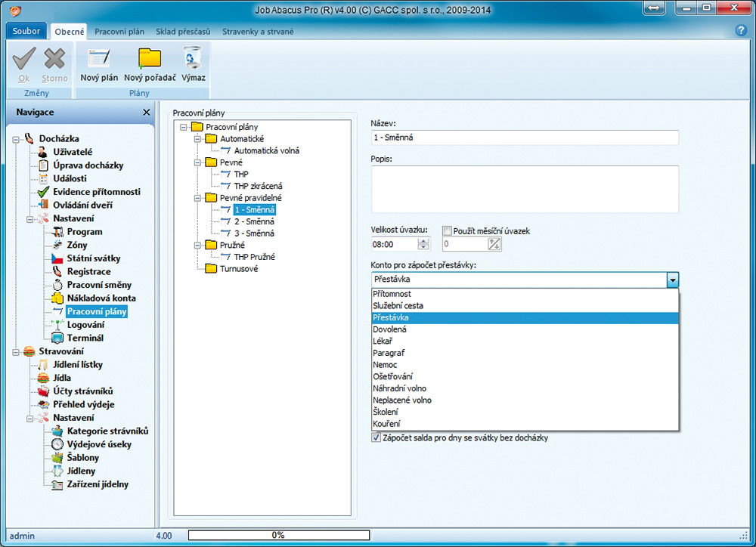This screenshot has height=547, width=756.
Task: Click the Turnusové folder icon
Action: 211,268
